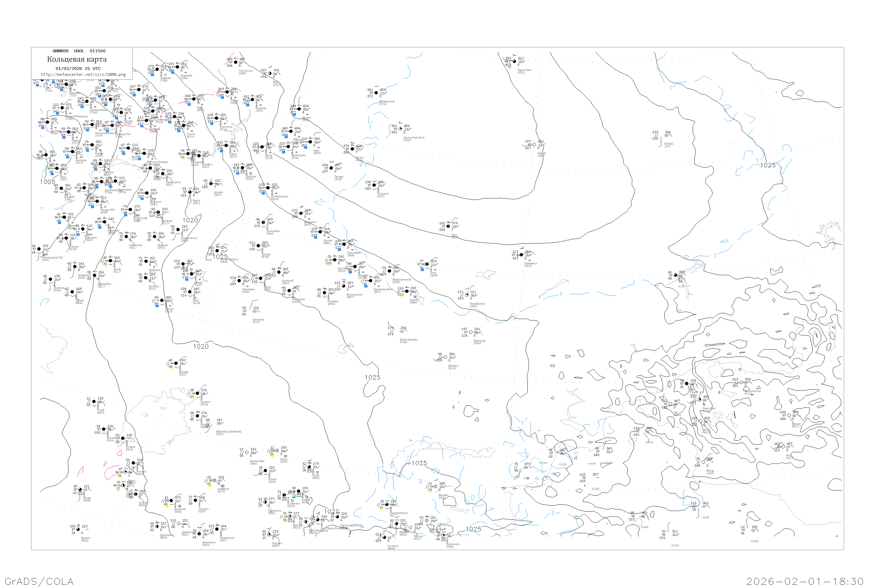882x588 pixels.
Task: Click the Ханты-Мансийск station circle symbol
Action: coord(400,129)
